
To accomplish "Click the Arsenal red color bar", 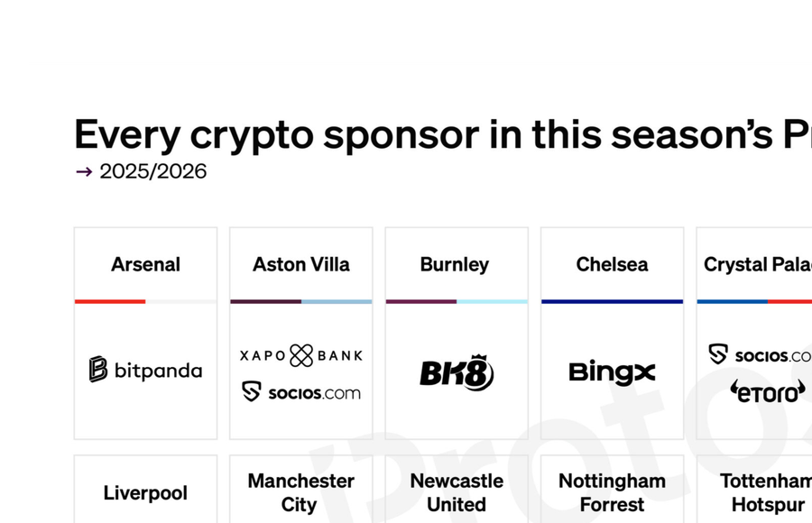I will (x=110, y=301).
